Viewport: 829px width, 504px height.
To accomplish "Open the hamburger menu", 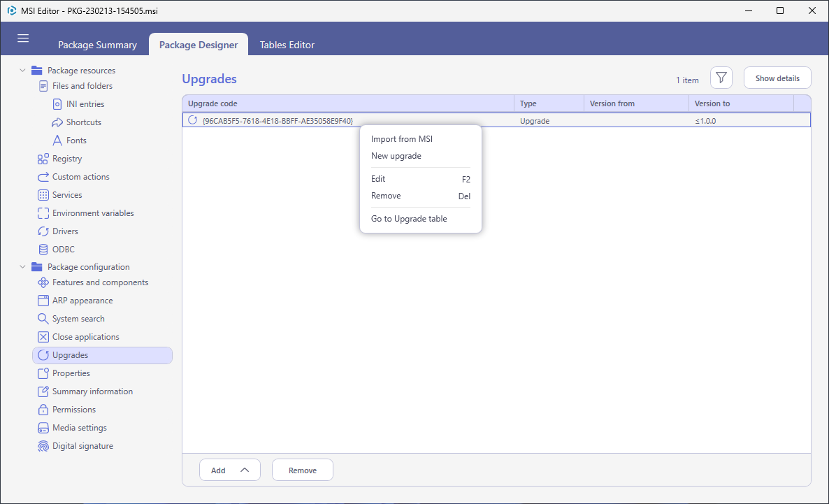I will (23, 38).
